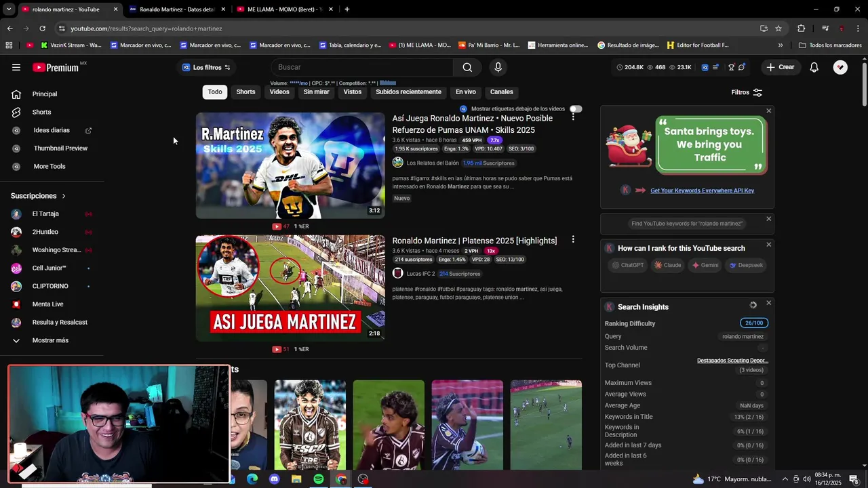
Task: Close the Find YouTube keywords panel
Action: point(768,219)
